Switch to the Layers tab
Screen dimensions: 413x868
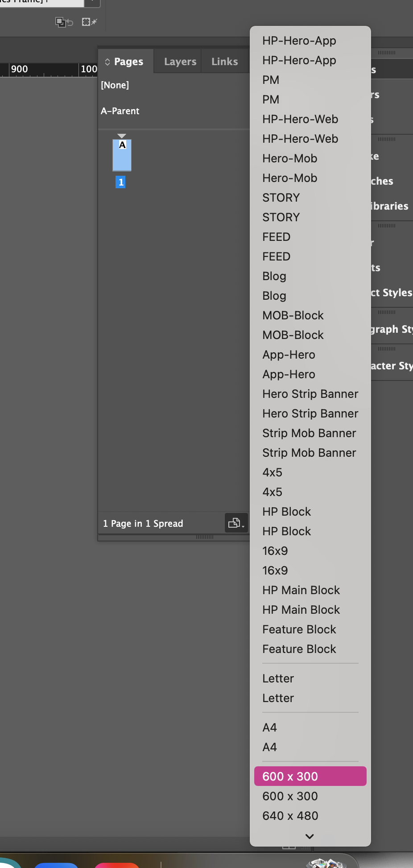[x=180, y=61]
